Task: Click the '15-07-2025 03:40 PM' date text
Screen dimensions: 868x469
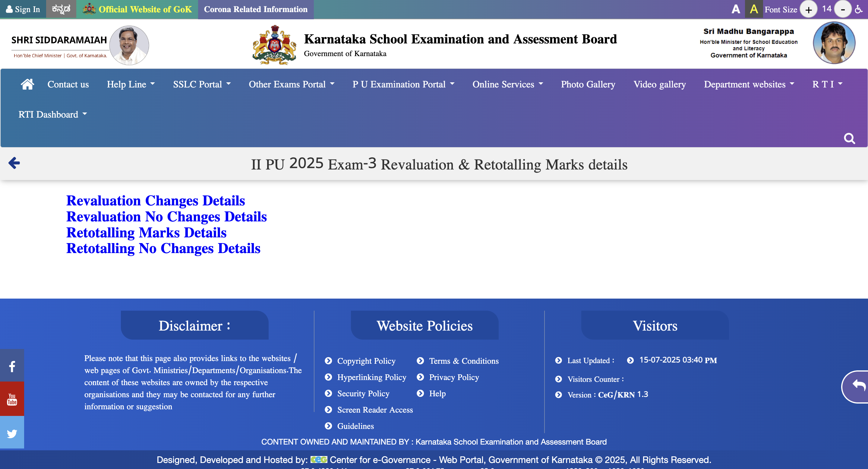Action: tap(678, 360)
